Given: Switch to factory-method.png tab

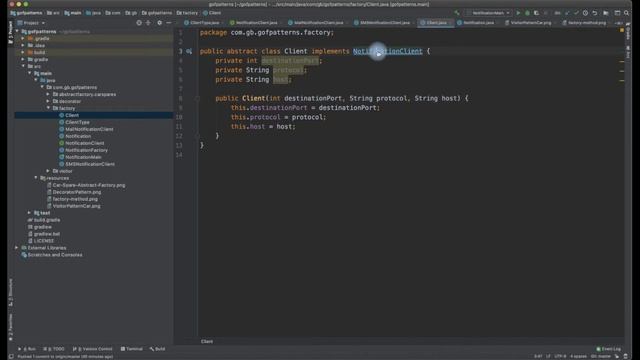Looking at the screenshot, I should [x=584, y=23].
